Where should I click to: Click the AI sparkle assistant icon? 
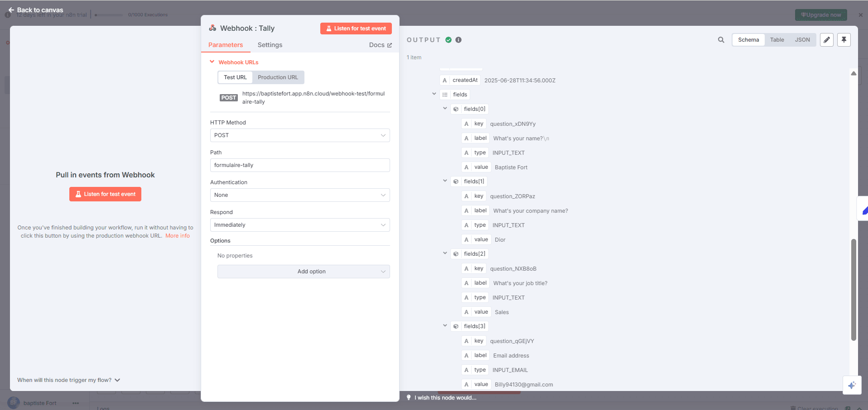click(x=852, y=385)
